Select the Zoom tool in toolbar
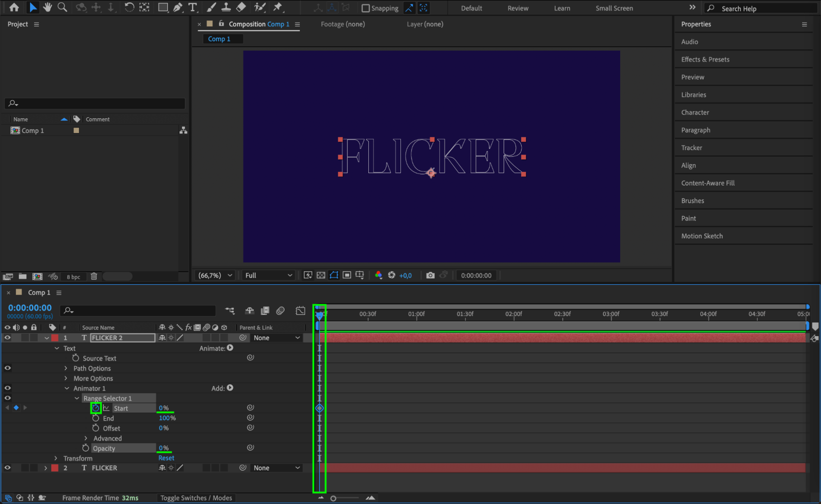821x504 pixels. (x=62, y=7)
